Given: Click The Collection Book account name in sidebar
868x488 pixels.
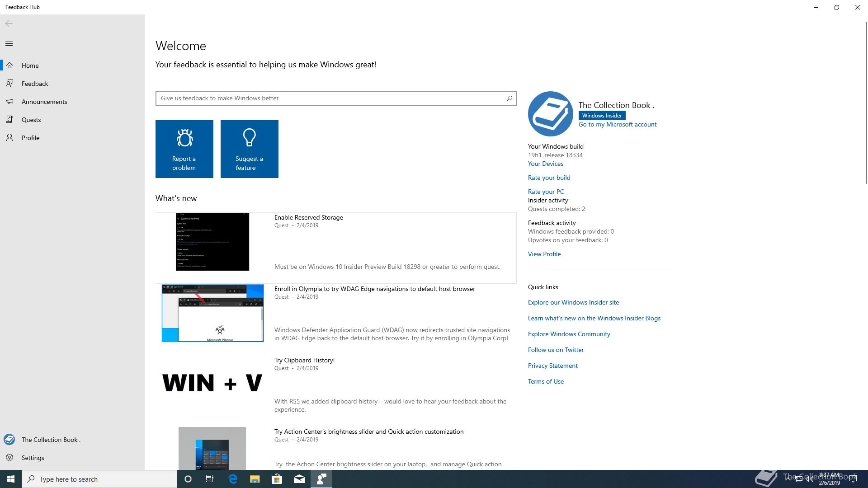Looking at the screenshot, I should (51, 440).
